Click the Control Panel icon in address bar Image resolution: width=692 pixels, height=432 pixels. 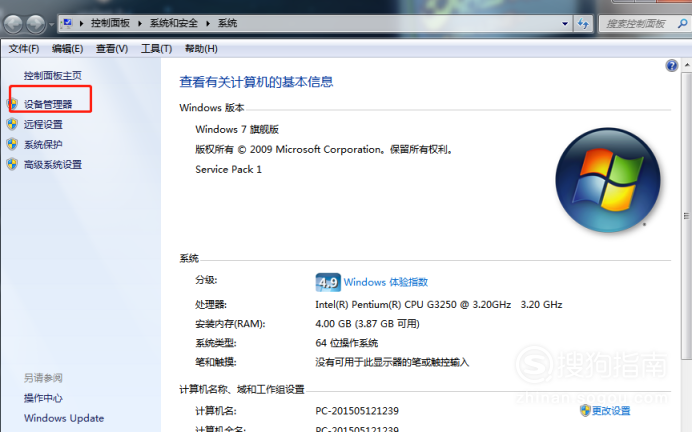[x=68, y=23]
